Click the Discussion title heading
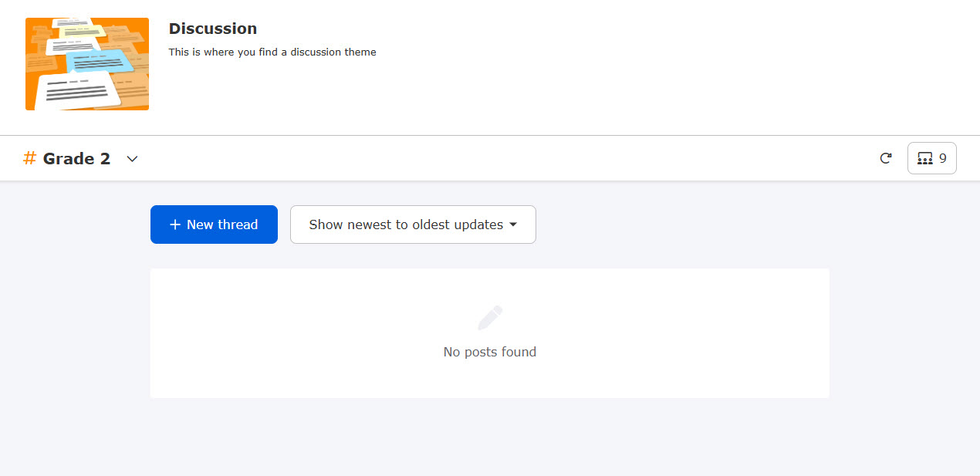980x476 pixels. pyautogui.click(x=213, y=29)
